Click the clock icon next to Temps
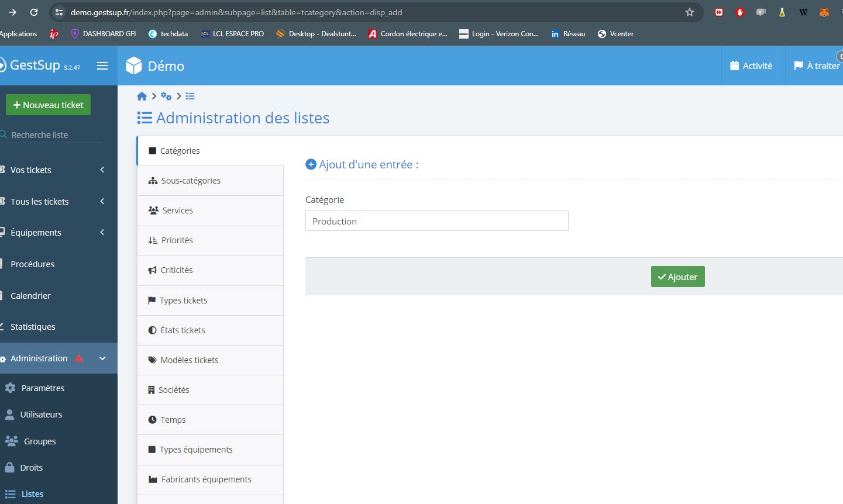The image size is (843, 504). point(153,420)
